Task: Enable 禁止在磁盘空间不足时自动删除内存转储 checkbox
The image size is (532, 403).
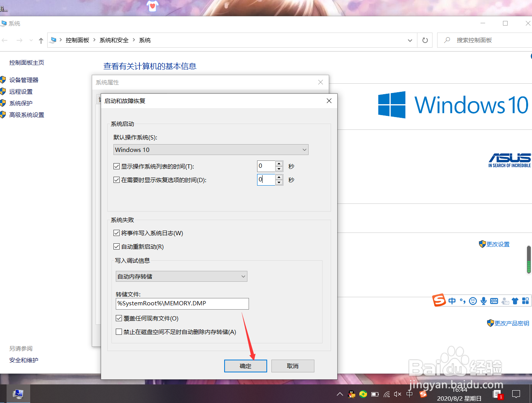Action: coord(118,332)
